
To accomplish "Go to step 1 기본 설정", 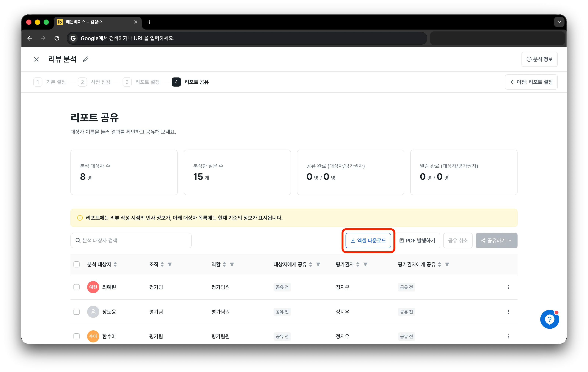I will point(50,82).
